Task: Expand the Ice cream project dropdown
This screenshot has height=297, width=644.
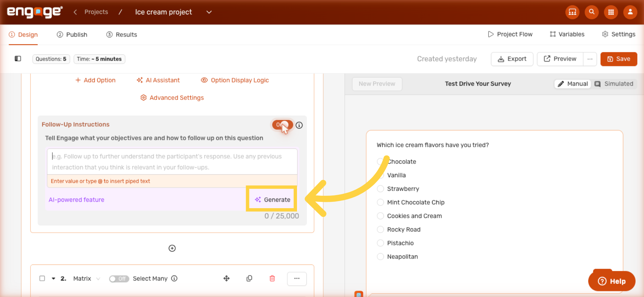Action: coord(209,12)
